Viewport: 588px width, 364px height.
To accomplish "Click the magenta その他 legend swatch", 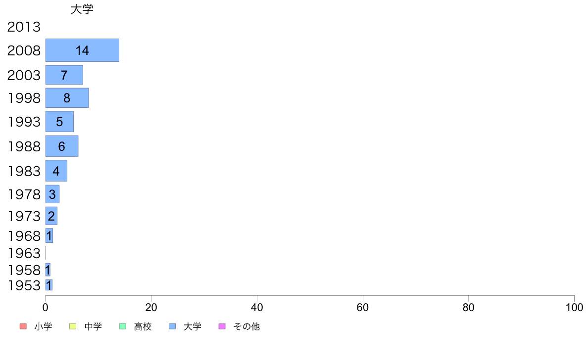I will 222,326.
